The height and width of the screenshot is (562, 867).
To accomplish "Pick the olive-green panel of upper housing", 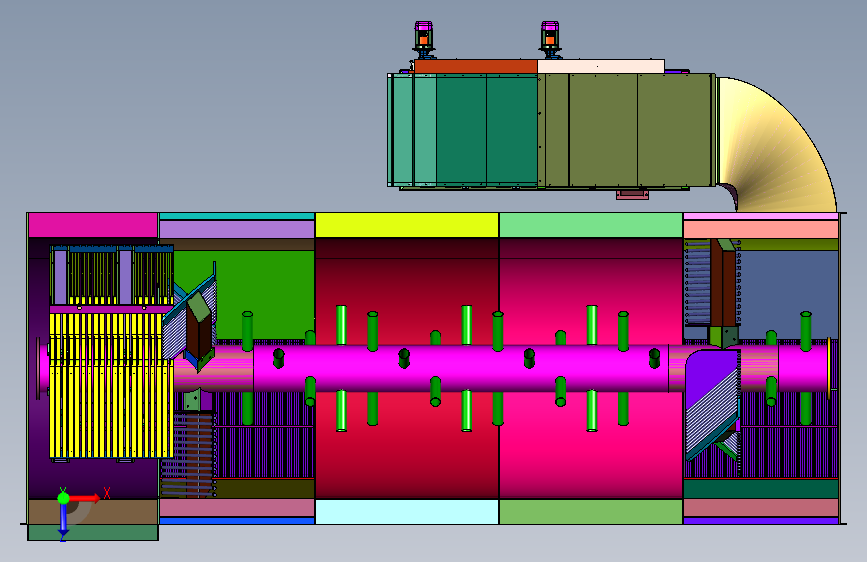I will point(626,131).
